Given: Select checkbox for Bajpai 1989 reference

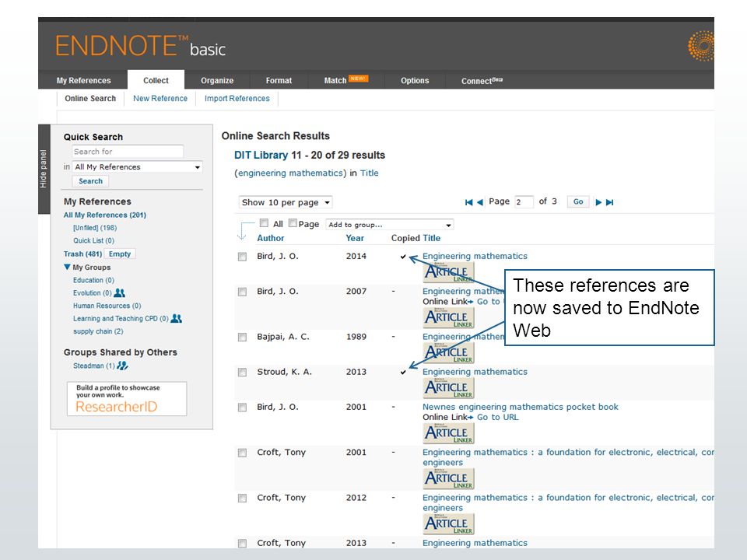Looking at the screenshot, I should coord(243,337).
